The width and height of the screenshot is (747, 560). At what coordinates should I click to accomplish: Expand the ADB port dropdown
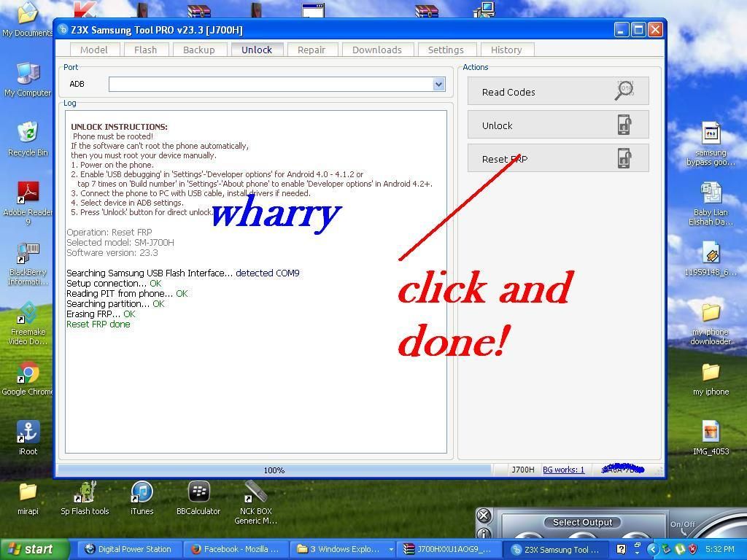point(438,84)
